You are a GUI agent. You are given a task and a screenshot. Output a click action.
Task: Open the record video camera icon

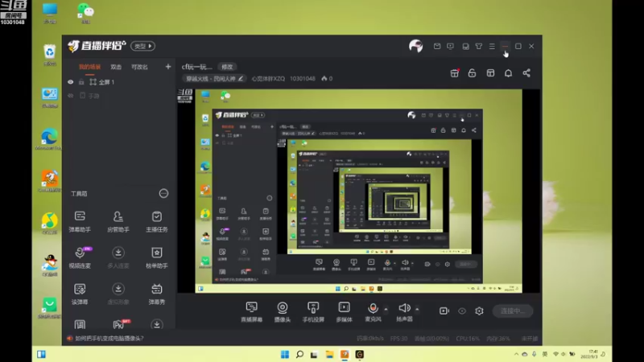(x=444, y=311)
